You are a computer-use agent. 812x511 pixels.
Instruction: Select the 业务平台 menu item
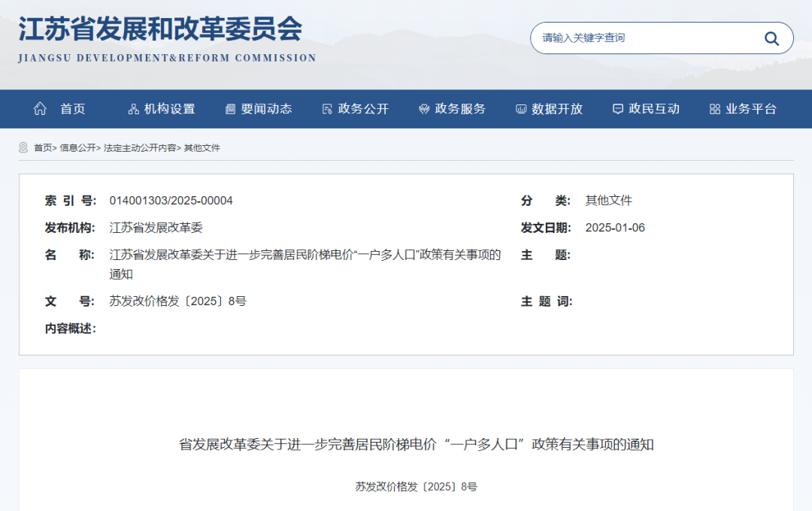750,109
